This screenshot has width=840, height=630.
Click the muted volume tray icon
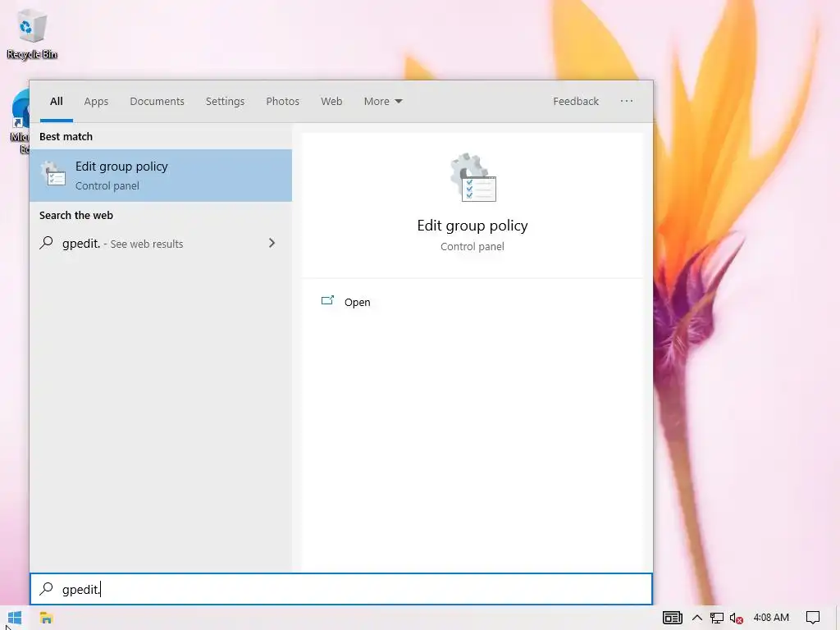coord(736,619)
